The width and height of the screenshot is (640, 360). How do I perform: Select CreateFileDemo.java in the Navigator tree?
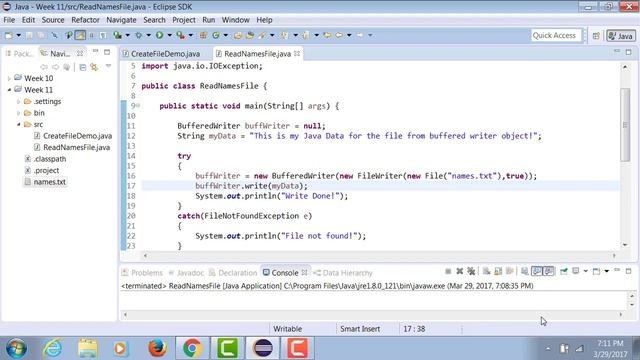point(77,136)
